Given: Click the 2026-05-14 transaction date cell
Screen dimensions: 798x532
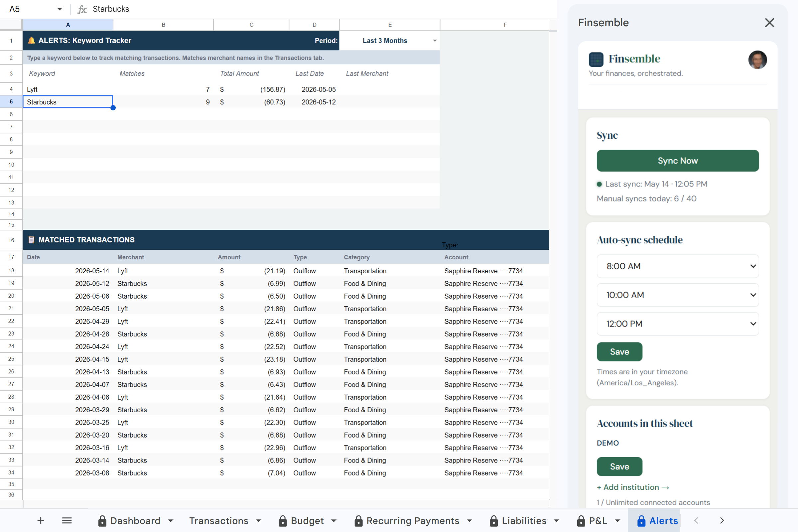Looking at the screenshot, I should [68, 271].
